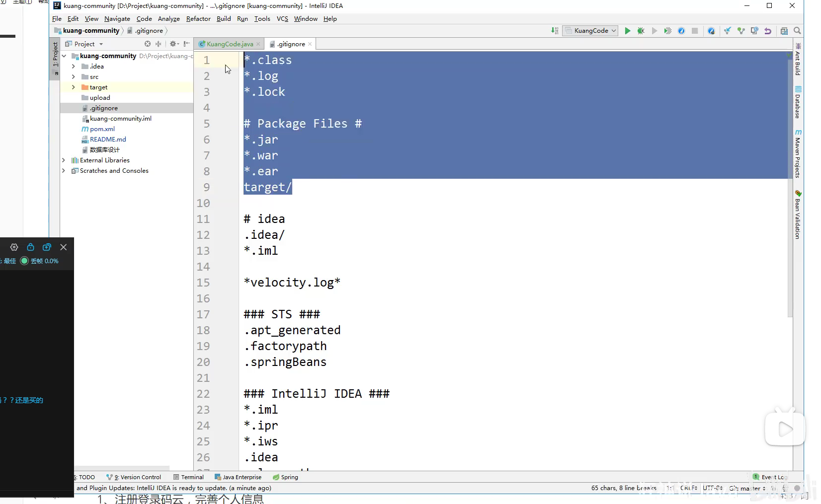Open the Refactor menu
This screenshot has width=821, height=504.
[198, 18]
